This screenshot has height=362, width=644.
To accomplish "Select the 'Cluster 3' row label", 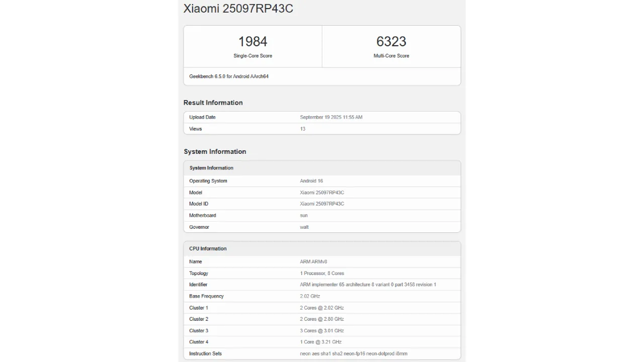I will pos(199,331).
